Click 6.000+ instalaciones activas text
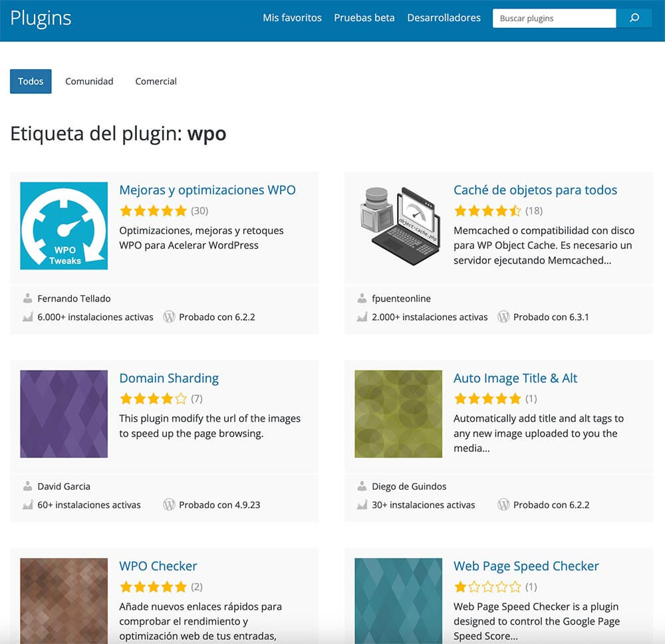The height and width of the screenshot is (644, 665). pyautogui.click(x=95, y=317)
